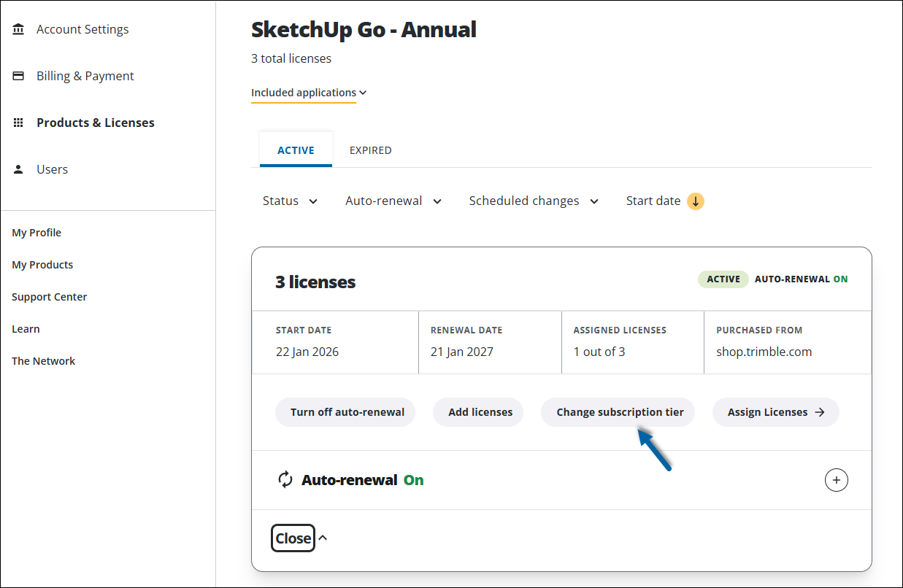
Task: Click the Products & Licenses grid icon
Action: click(x=19, y=123)
